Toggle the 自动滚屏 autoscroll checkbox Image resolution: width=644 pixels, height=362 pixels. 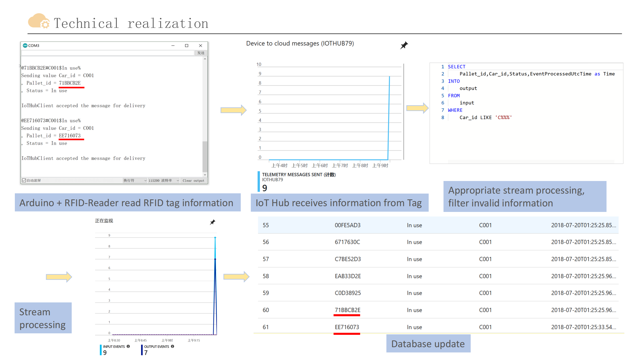[24, 180]
